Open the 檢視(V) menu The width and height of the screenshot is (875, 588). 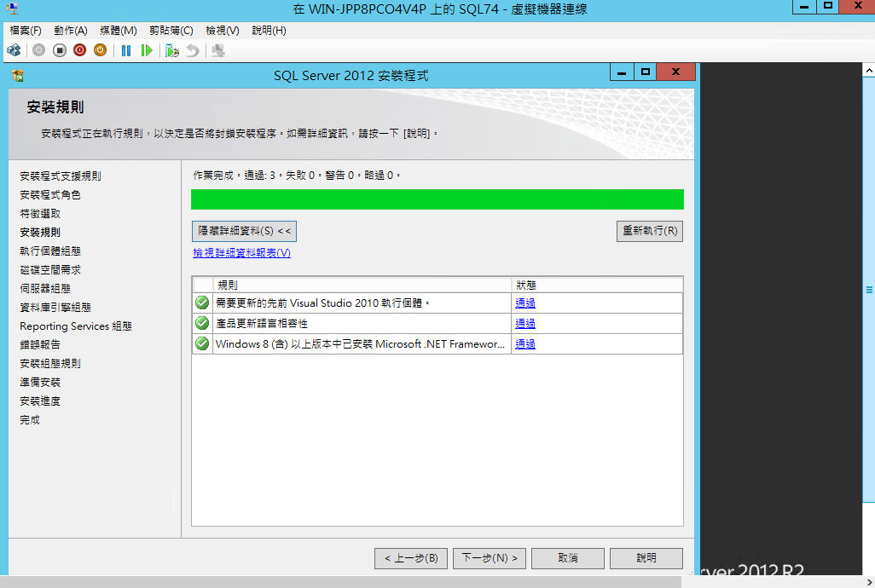point(223,31)
